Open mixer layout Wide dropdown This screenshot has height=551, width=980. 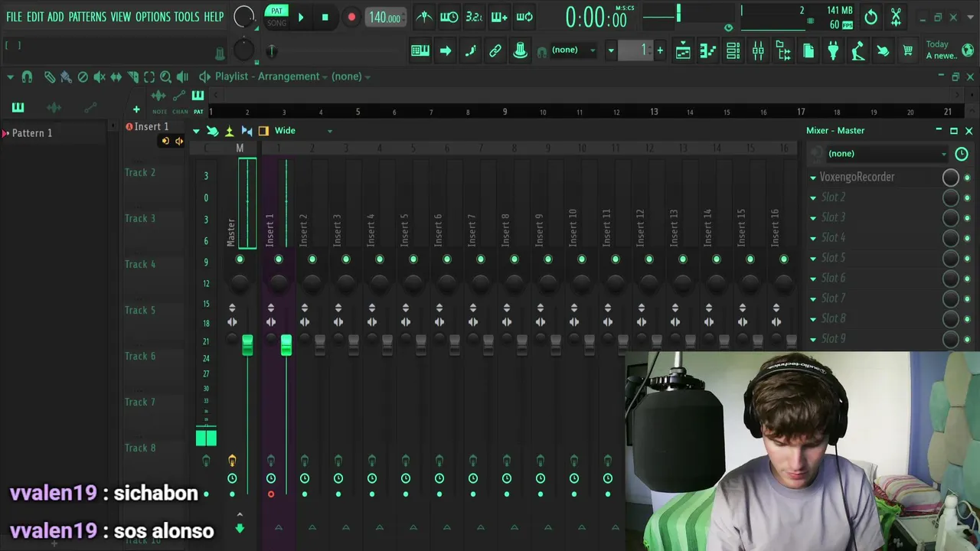coord(303,131)
